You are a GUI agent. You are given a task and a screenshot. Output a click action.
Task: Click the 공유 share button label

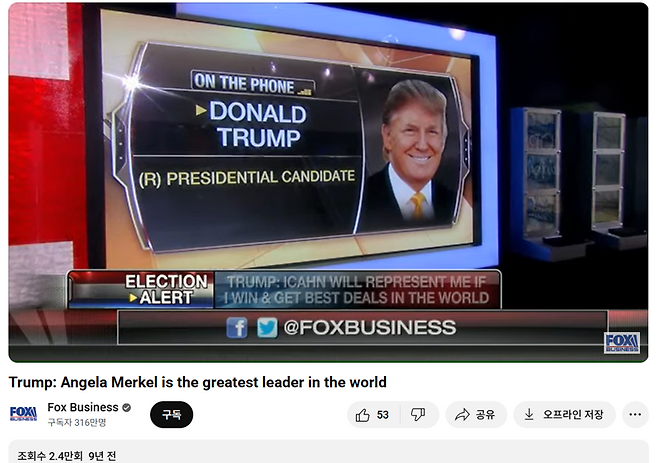click(486, 415)
